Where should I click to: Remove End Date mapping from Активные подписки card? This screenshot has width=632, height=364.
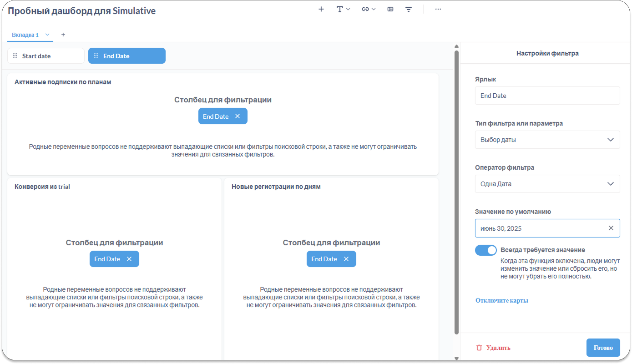point(238,116)
